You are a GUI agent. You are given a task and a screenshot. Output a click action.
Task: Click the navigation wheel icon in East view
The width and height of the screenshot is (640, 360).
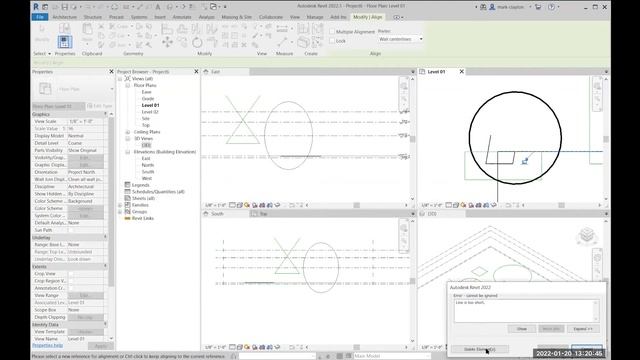click(404, 86)
